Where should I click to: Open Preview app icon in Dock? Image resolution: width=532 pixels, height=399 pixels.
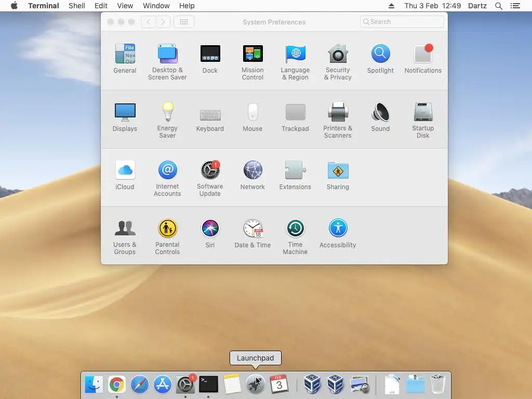(360, 384)
